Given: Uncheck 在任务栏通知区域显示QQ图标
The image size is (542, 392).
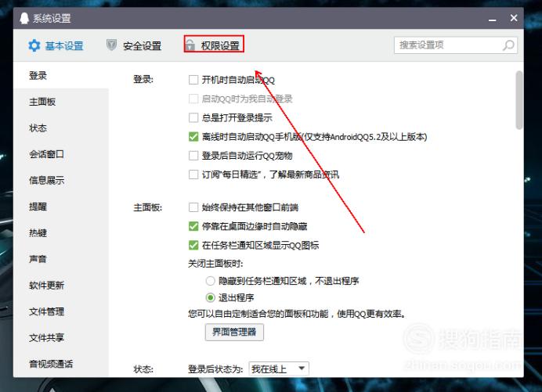Looking at the screenshot, I should (x=193, y=245).
